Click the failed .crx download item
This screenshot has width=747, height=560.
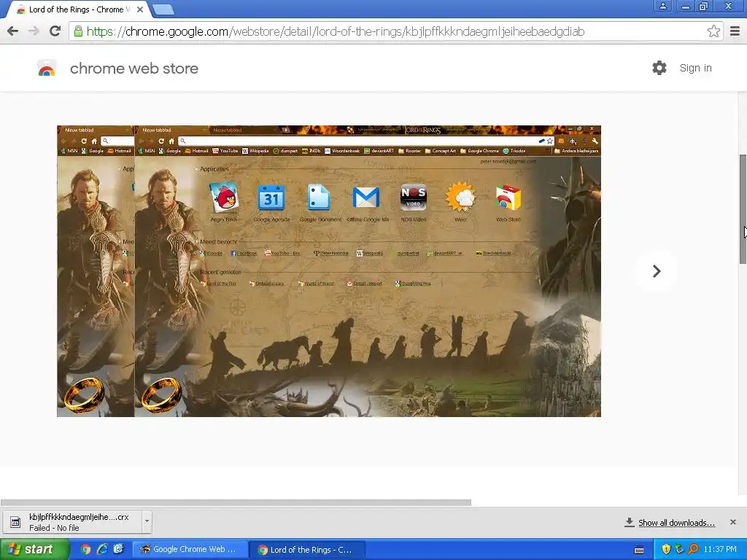point(77,522)
